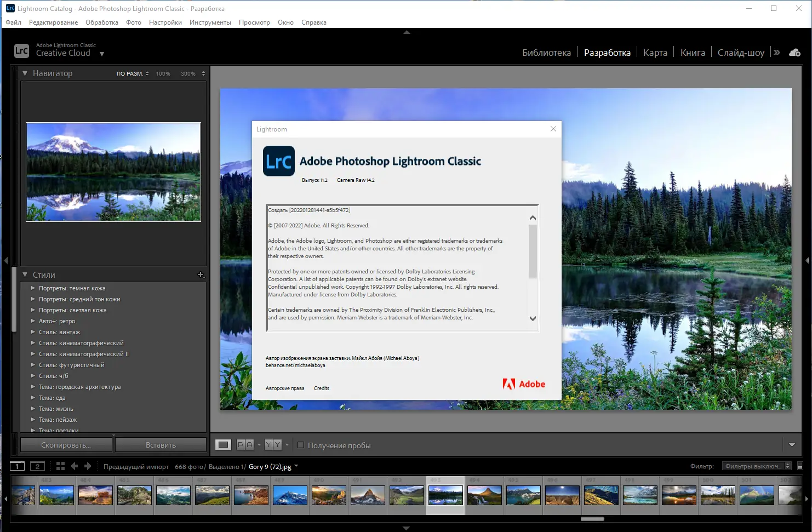
Task: Click the Grid view icon in filmstrip
Action: 61,466
